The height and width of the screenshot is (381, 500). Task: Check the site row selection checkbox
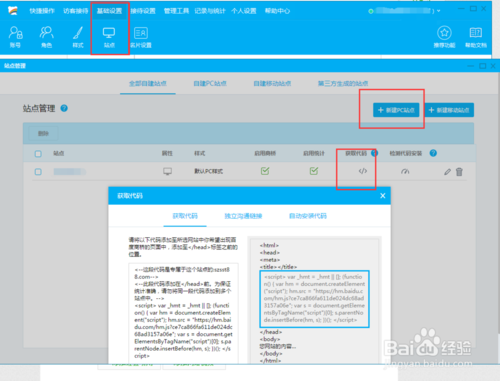(38, 172)
